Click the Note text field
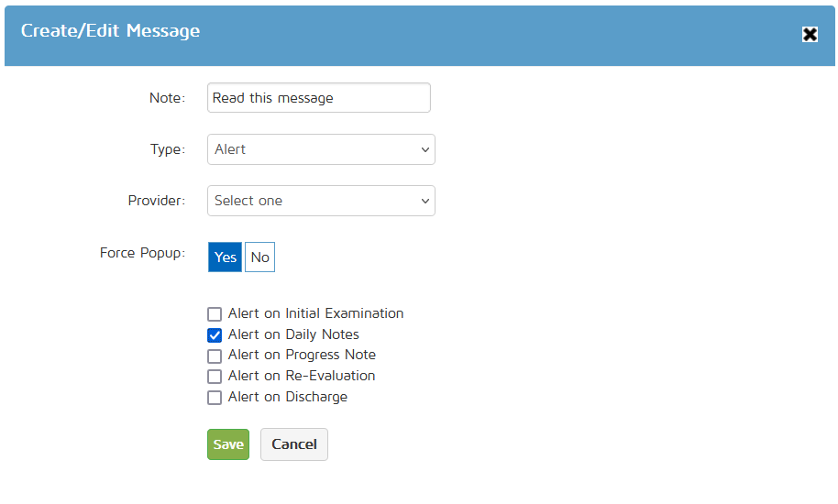Image resolution: width=838 pixels, height=504 pixels. (x=318, y=98)
